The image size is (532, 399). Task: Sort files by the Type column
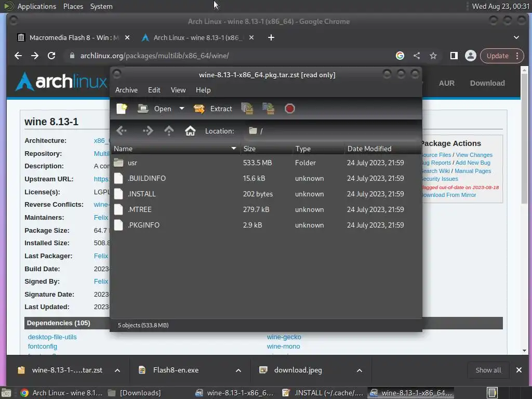[x=318, y=149]
